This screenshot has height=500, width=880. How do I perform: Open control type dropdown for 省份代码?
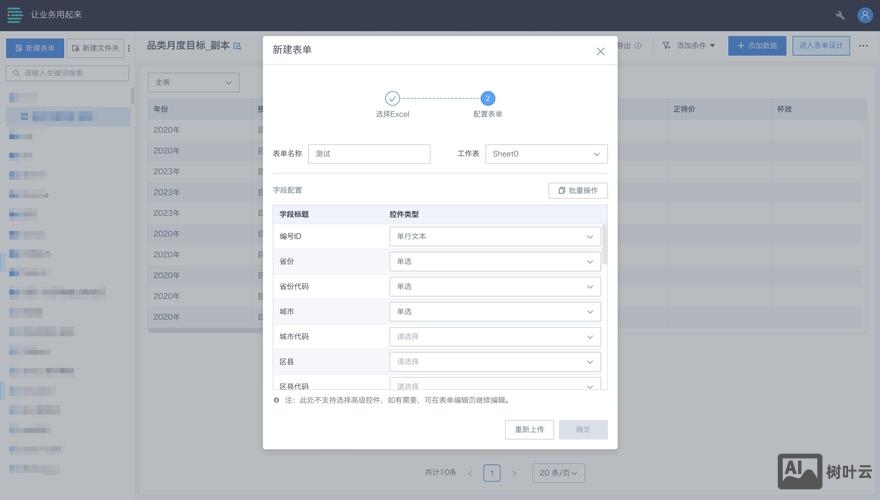coord(494,287)
